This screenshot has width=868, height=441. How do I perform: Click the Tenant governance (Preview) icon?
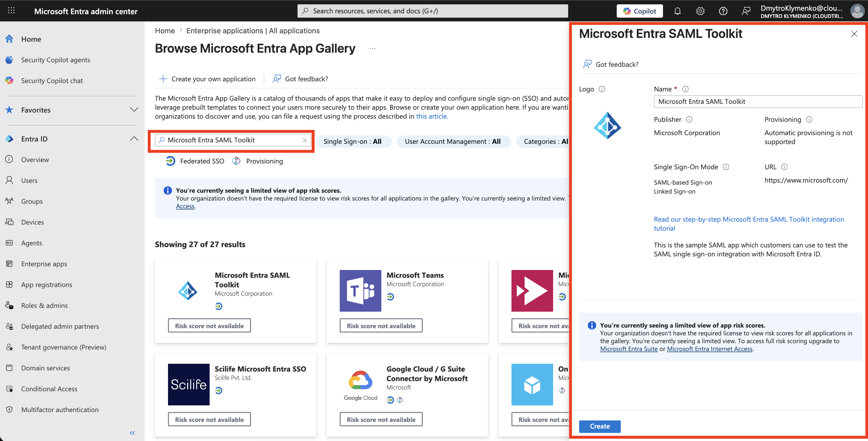point(10,347)
